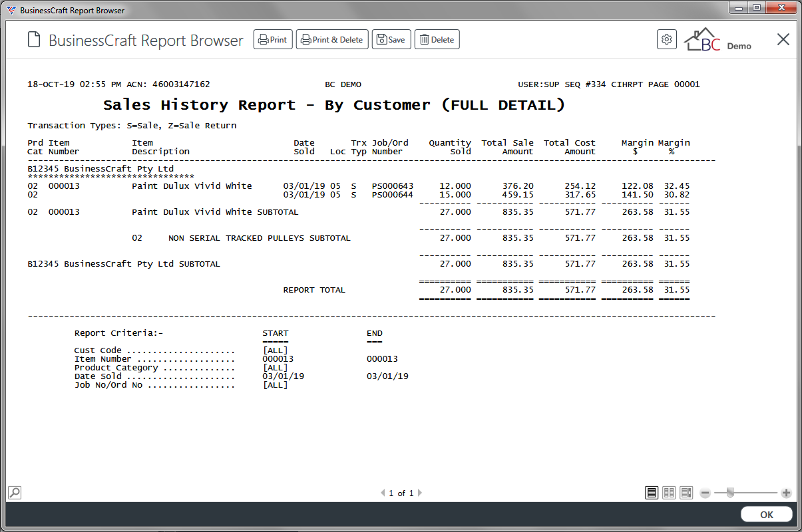Click 'Date Sold' criteria label
The image size is (802, 532).
click(98, 376)
